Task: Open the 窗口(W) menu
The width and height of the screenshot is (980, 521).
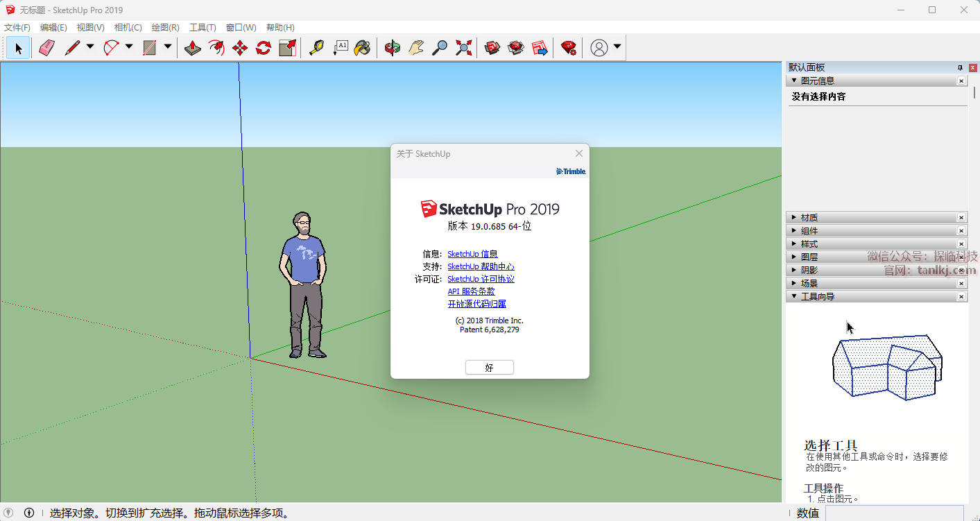Action: (241, 28)
